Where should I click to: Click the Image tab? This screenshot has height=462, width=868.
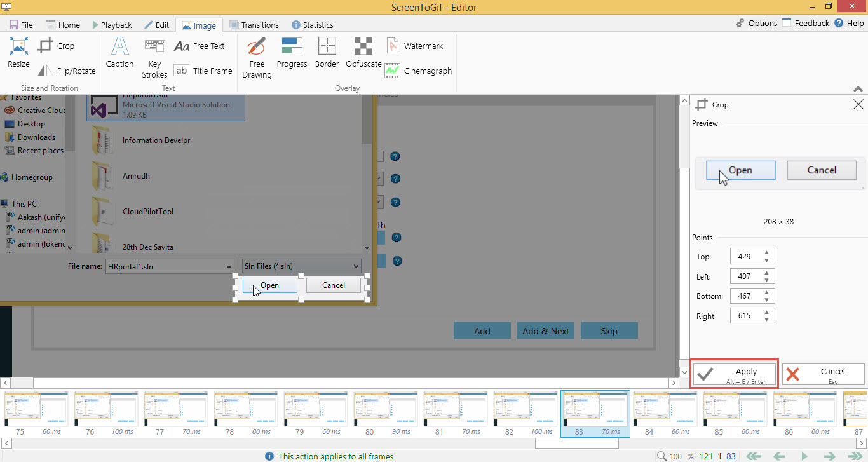pos(200,25)
